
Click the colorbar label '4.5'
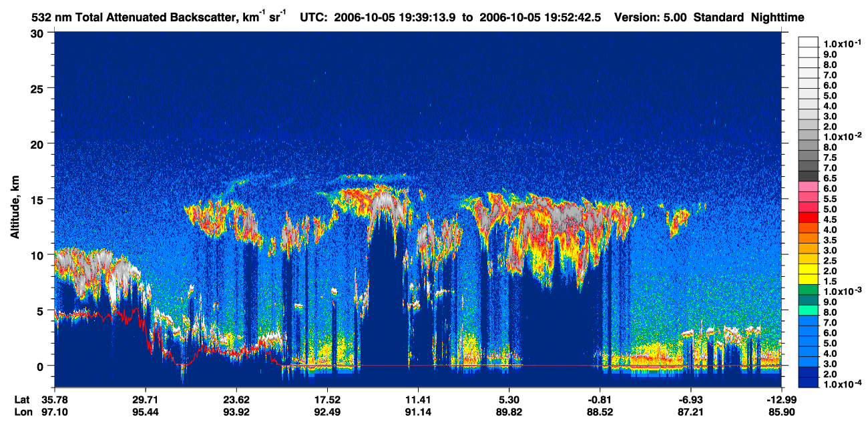click(831, 219)
